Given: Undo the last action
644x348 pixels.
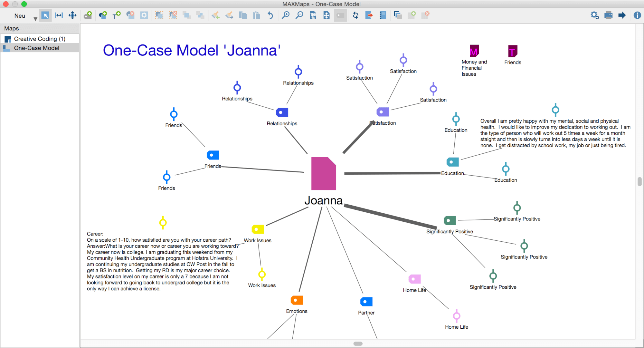Looking at the screenshot, I should 270,15.
